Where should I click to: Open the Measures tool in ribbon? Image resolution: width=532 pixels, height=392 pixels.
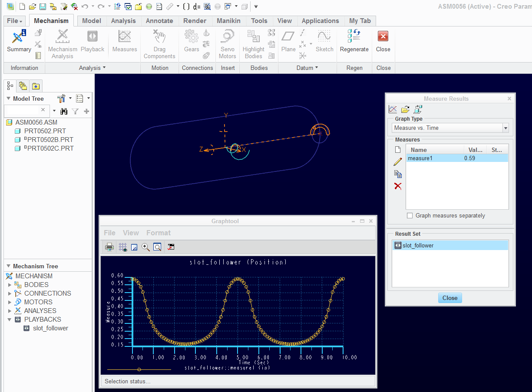[x=125, y=41]
